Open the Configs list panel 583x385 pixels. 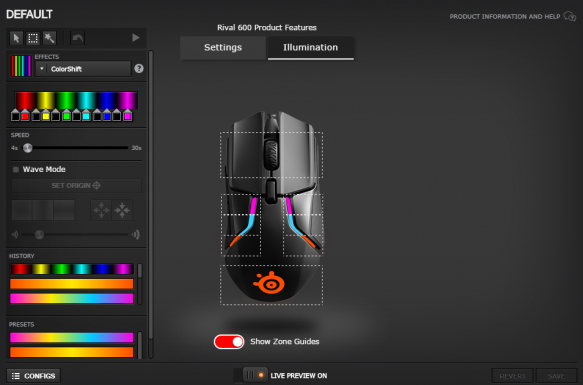(33, 376)
